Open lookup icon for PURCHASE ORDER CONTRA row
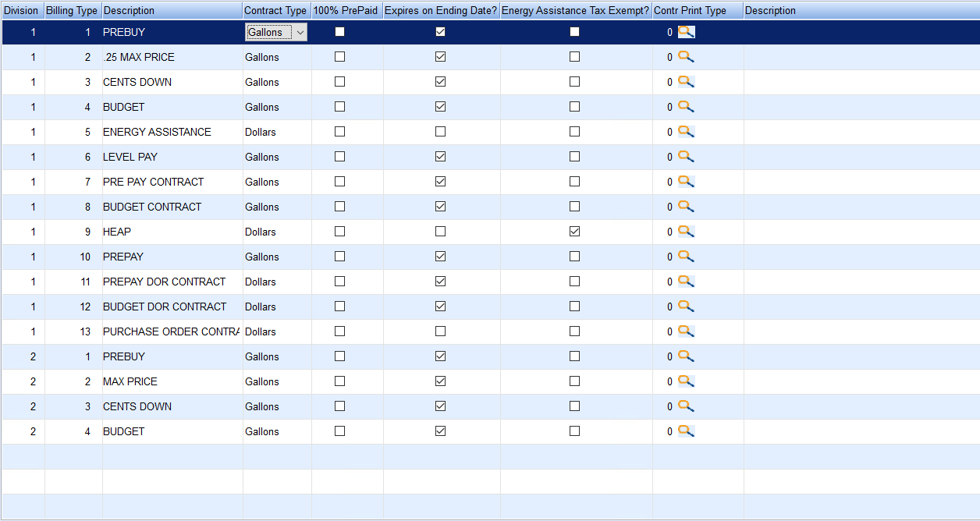This screenshot has width=980, height=521. (x=686, y=331)
